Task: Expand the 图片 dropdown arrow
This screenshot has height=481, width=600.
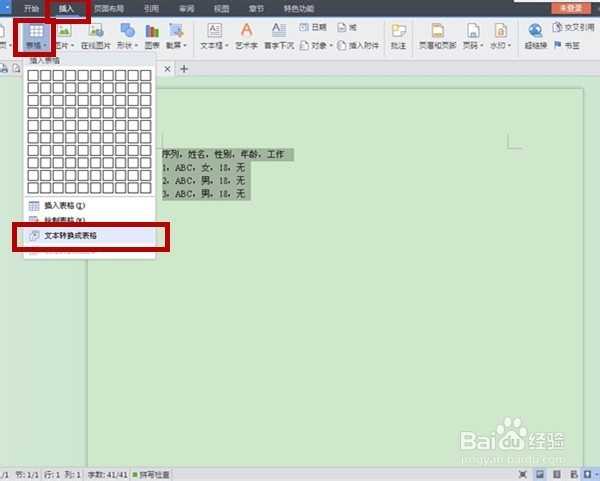Action: coord(72,46)
